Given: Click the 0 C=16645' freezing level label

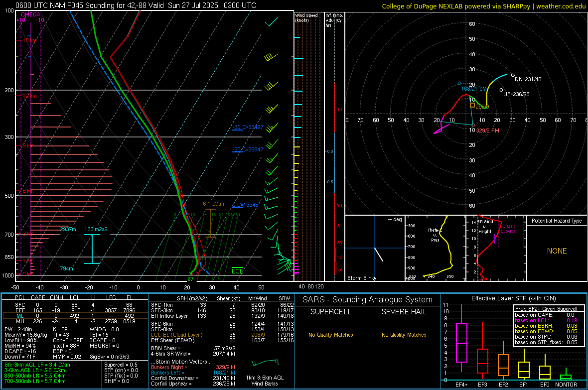Looking at the screenshot, I should pos(246,205).
